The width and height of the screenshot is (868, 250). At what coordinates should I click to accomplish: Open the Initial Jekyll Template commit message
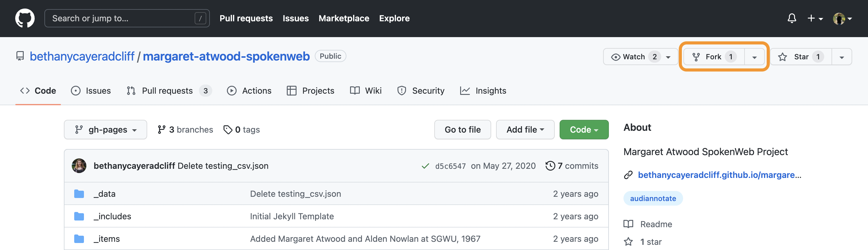[x=292, y=216]
